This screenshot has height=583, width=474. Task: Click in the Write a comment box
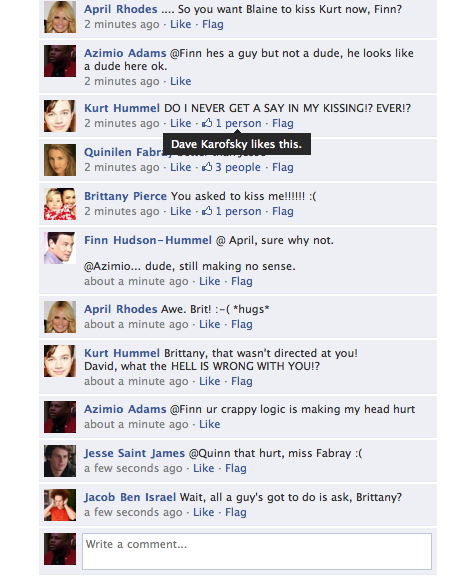257,551
